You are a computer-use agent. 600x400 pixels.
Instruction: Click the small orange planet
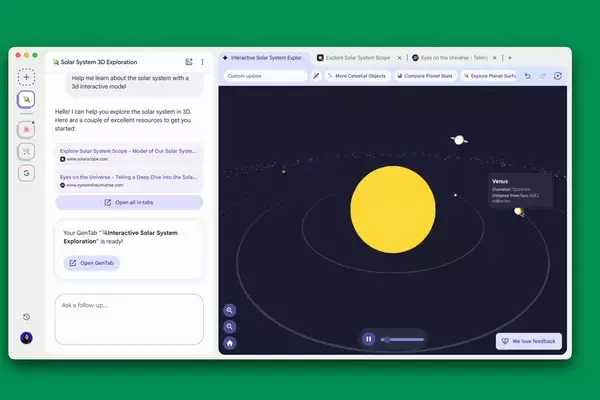(x=284, y=172)
